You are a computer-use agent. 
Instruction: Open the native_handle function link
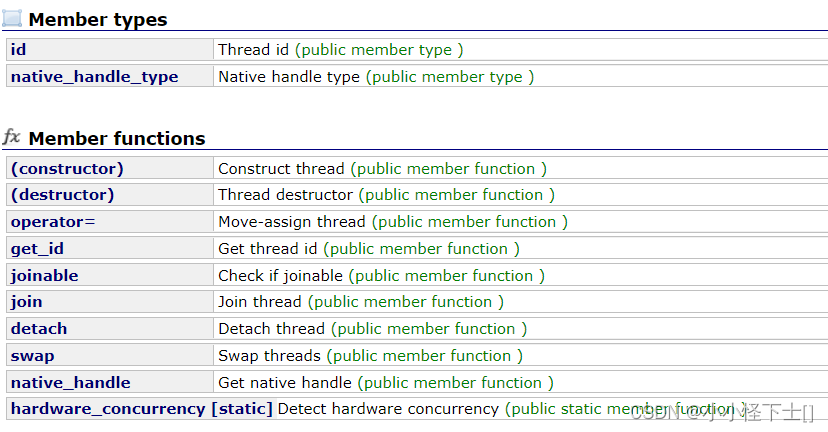tap(70, 382)
